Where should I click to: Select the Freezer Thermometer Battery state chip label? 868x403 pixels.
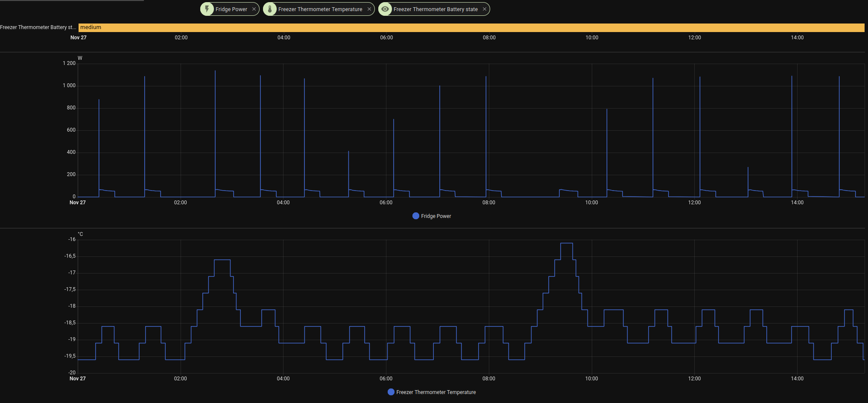click(435, 9)
